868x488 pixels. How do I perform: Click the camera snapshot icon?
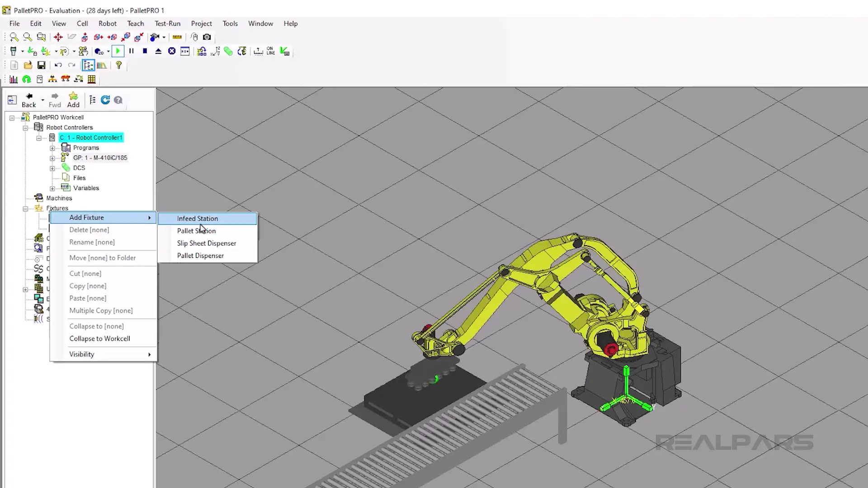coord(207,37)
